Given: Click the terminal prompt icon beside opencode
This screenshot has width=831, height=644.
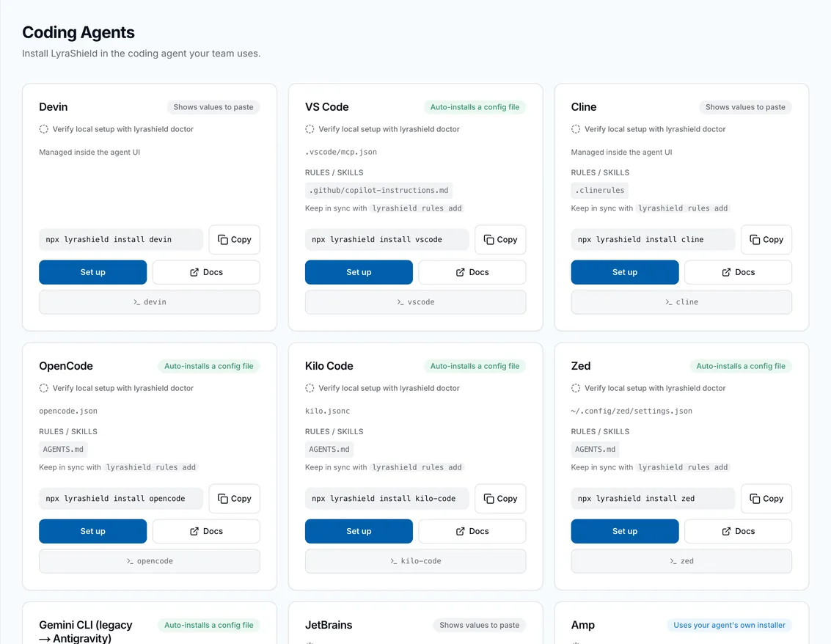Looking at the screenshot, I should click(130, 561).
